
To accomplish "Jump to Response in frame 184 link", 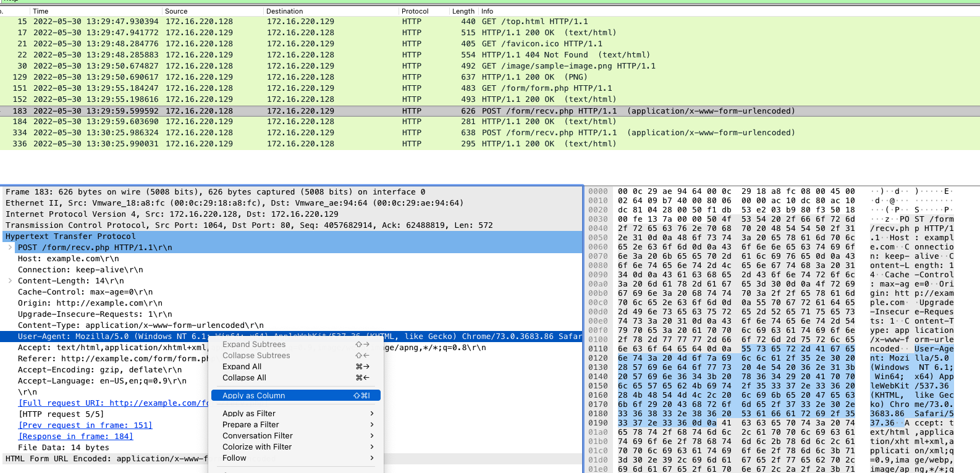I will [75, 437].
